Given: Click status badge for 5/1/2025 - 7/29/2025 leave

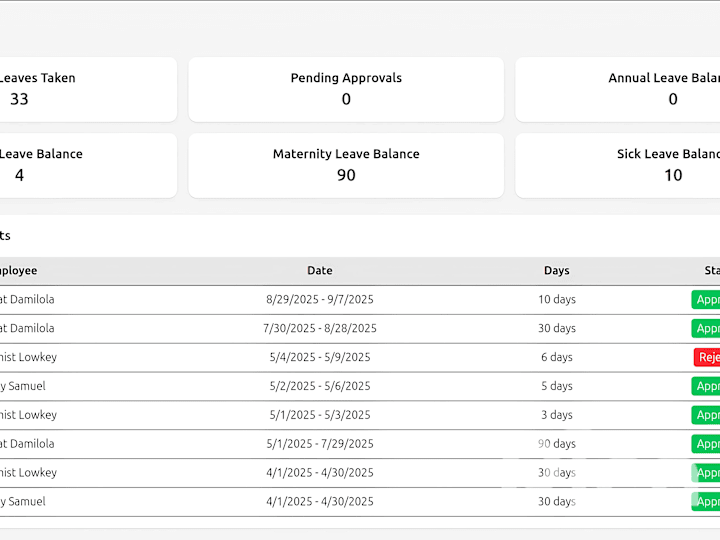Looking at the screenshot, I should click(x=706, y=444).
